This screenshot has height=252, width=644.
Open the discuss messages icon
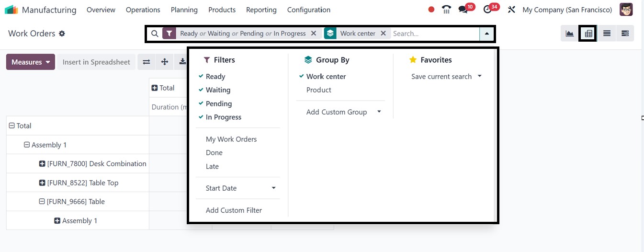pyautogui.click(x=463, y=10)
